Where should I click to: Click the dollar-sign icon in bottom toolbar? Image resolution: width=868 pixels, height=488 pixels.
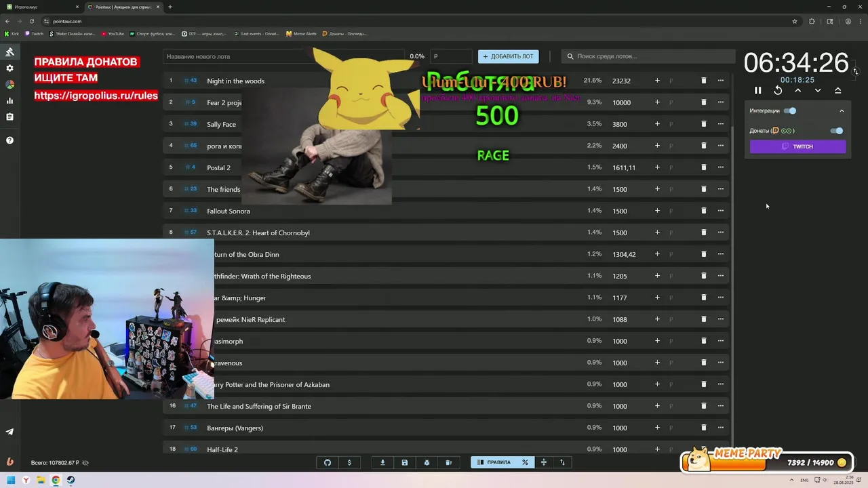coord(349,462)
